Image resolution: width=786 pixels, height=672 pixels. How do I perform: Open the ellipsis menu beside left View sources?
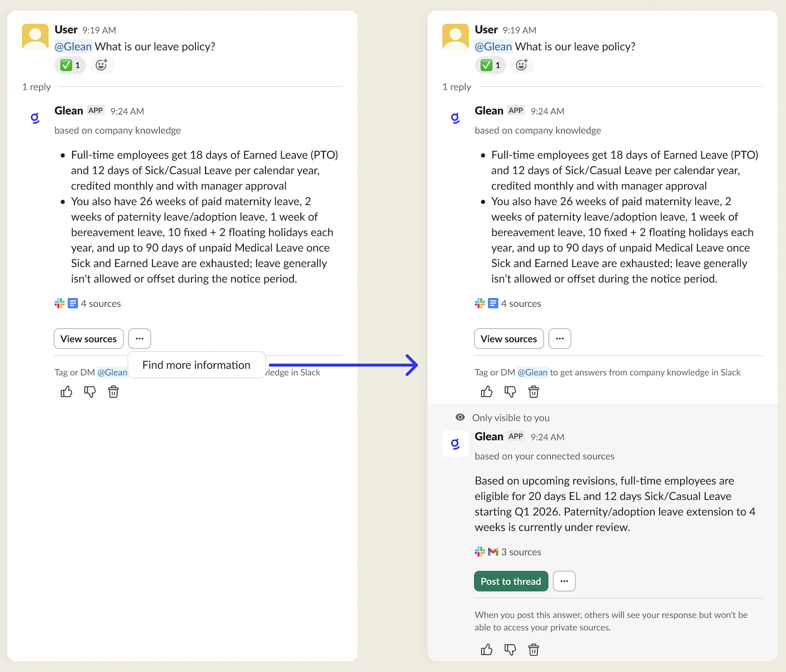pyautogui.click(x=140, y=339)
